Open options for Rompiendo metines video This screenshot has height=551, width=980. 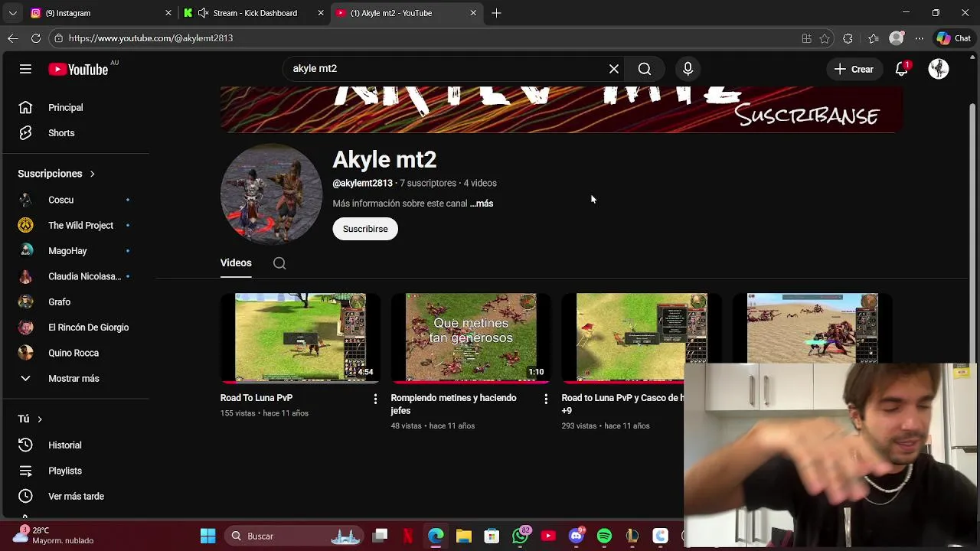pyautogui.click(x=546, y=399)
